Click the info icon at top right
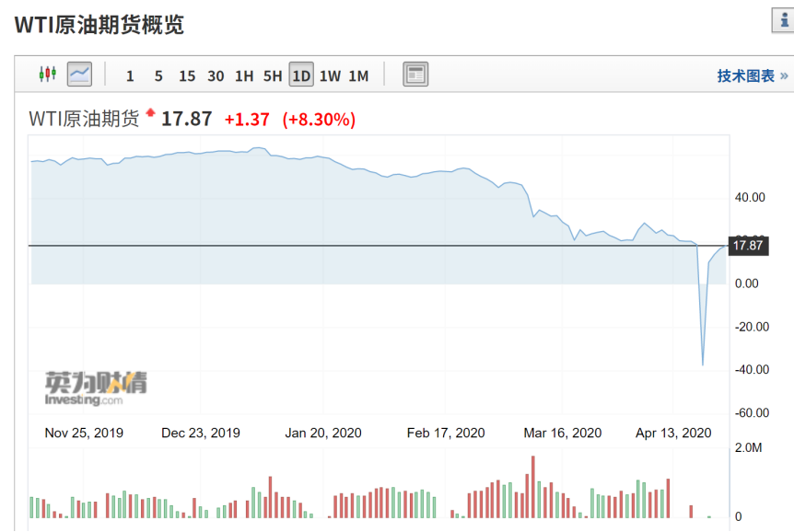 point(782,22)
